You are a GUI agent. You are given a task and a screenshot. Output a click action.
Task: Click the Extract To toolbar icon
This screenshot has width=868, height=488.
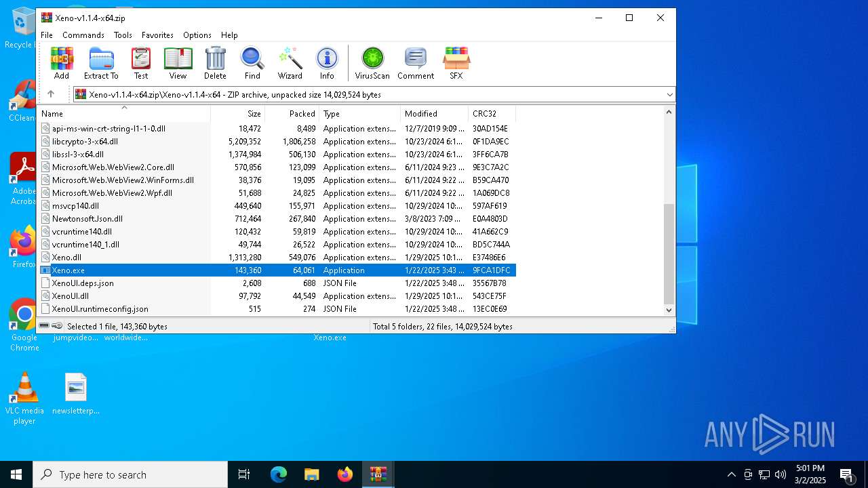101,64
